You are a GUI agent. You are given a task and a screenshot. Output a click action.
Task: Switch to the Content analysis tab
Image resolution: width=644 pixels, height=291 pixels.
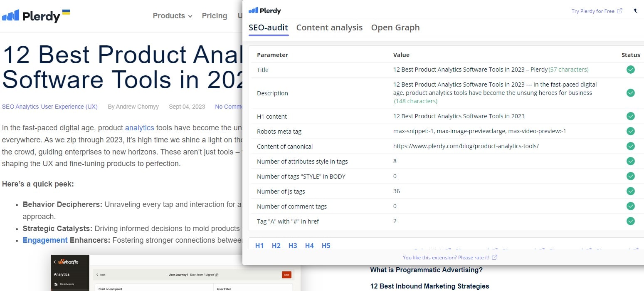point(329,27)
